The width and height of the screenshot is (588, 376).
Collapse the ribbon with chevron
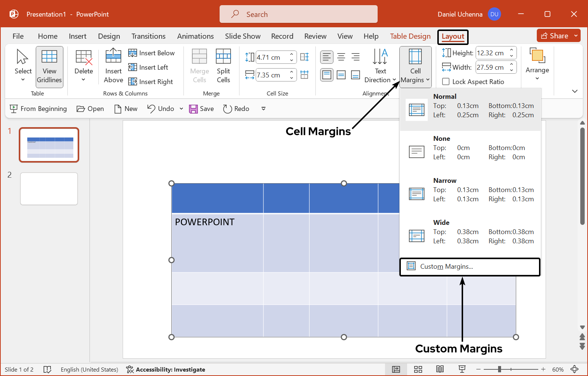[575, 91]
